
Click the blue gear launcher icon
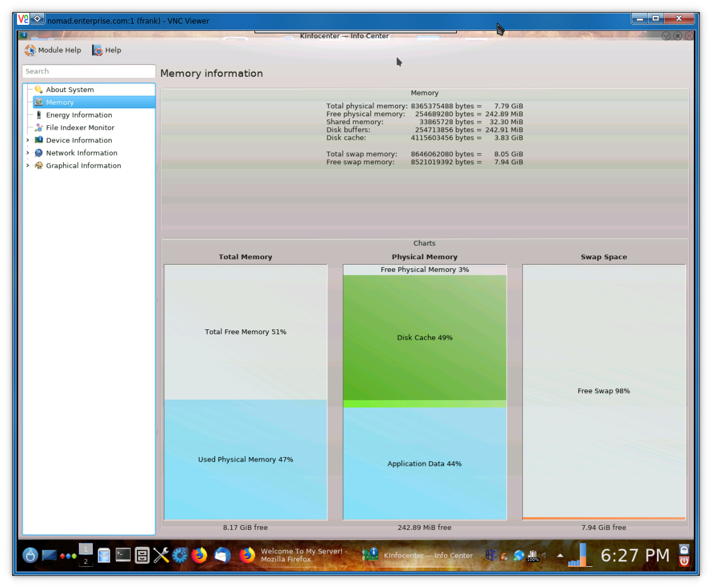tap(180, 555)
